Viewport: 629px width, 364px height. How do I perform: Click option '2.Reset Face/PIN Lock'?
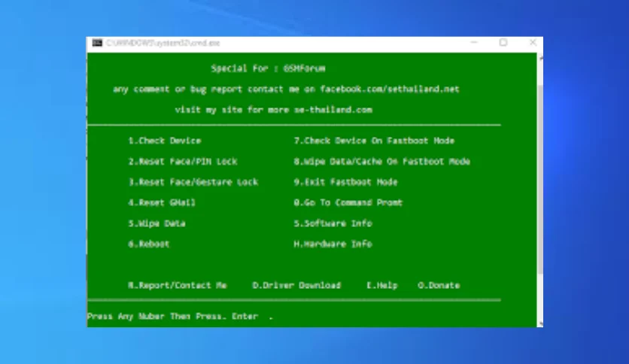click(183, 162)
